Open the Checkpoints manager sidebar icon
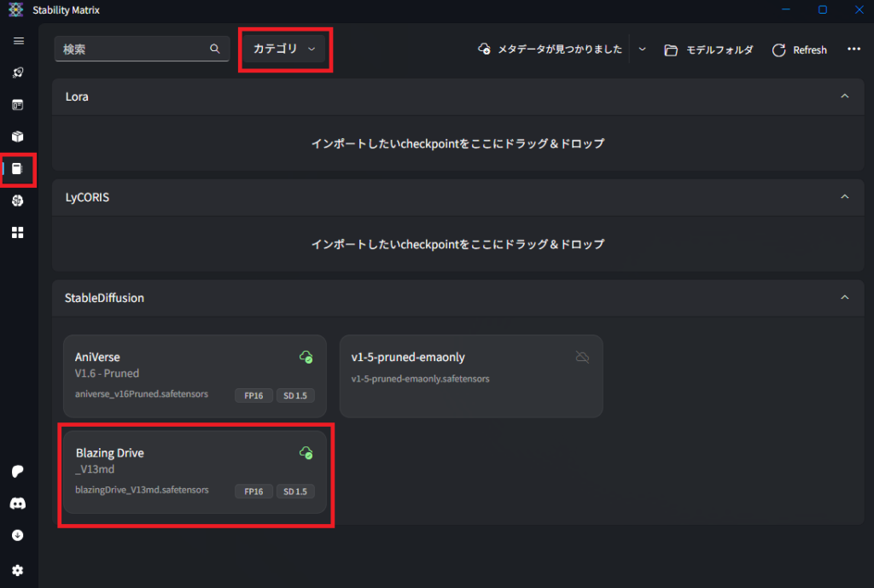The width and height of the screenshot is (874, 588). 17,169
